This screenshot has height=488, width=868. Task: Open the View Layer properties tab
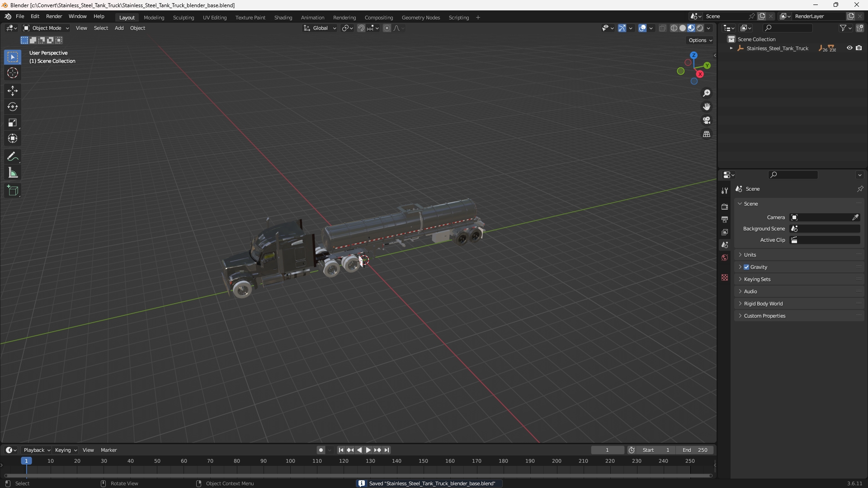pos(725,232)
